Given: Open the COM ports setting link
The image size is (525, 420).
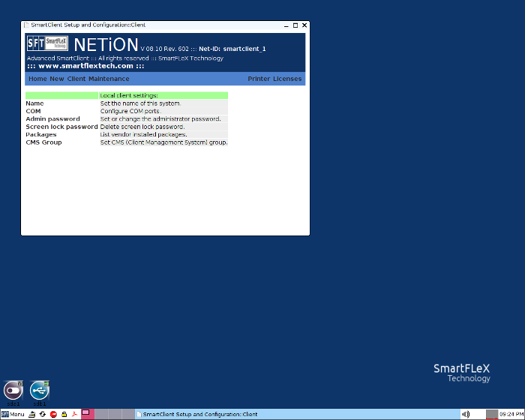Looking at the screenshot, I should (x=33, y=111).
